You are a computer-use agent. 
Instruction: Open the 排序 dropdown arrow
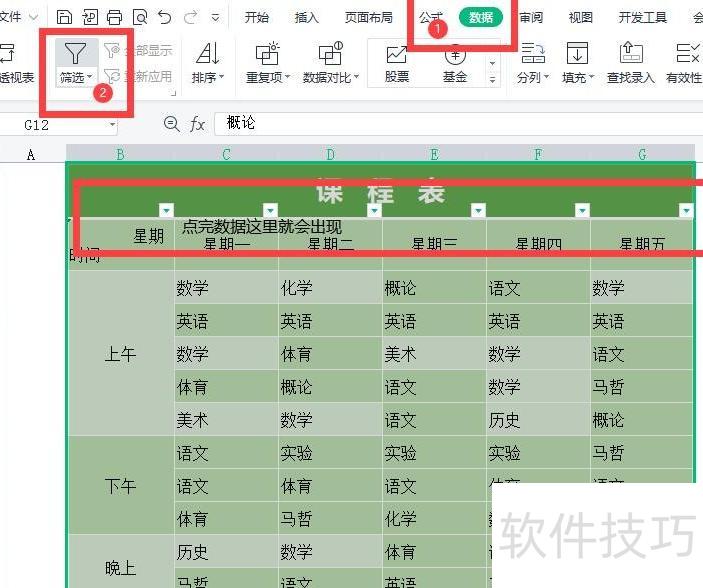pyautogui.click(x=221, y=77)
